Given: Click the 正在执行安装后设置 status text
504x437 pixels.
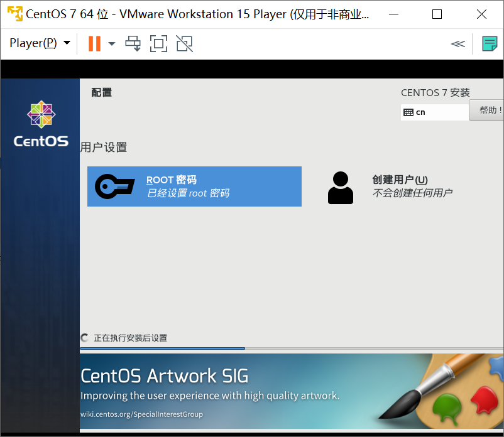Looking at the screenshot, I should pos(131,338).
